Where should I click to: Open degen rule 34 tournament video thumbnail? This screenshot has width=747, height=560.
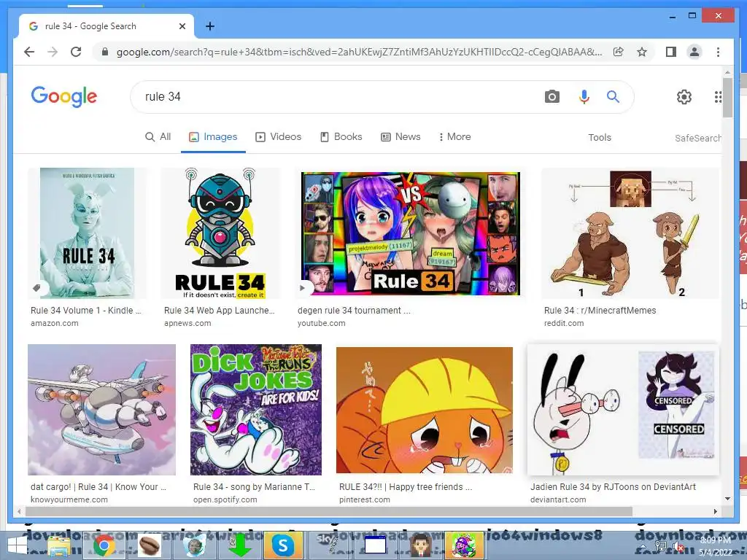(x=411, y=233)
